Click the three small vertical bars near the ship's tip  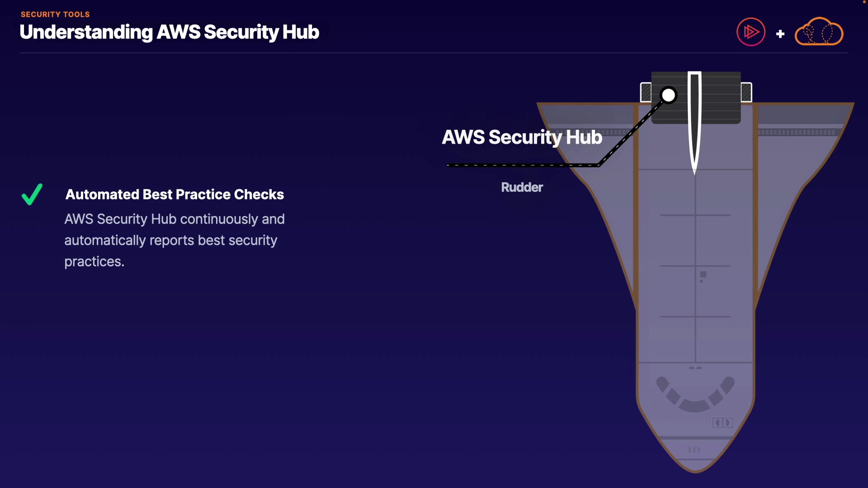click(x=694, y=450)
